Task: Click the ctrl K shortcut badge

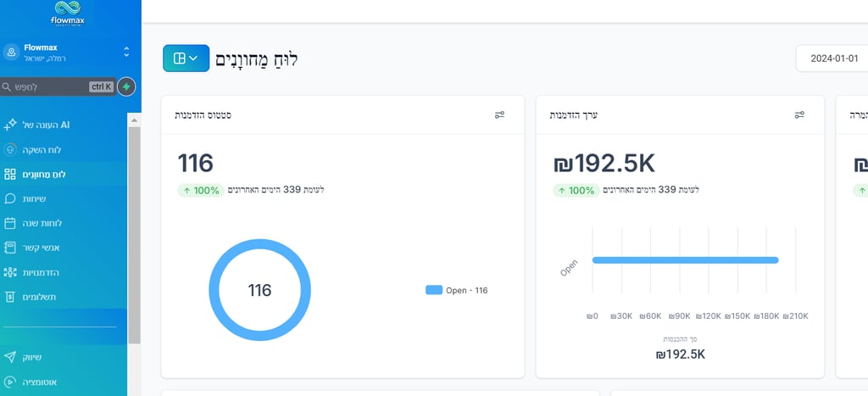Action: click(102, 87)
